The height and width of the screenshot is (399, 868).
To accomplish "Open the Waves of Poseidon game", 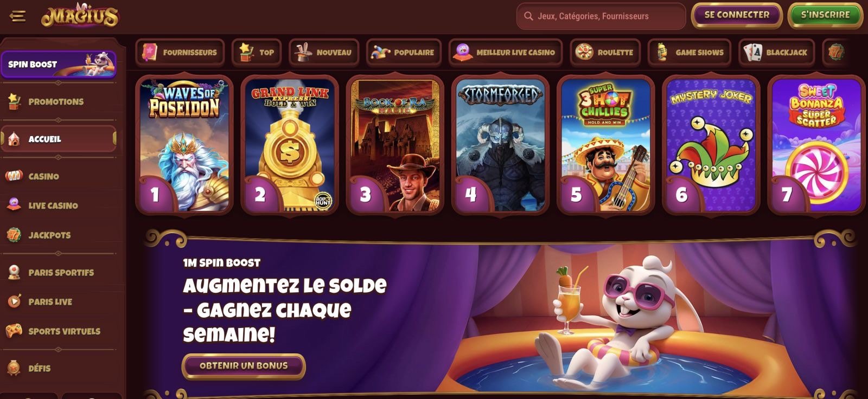I will [184, 145].
